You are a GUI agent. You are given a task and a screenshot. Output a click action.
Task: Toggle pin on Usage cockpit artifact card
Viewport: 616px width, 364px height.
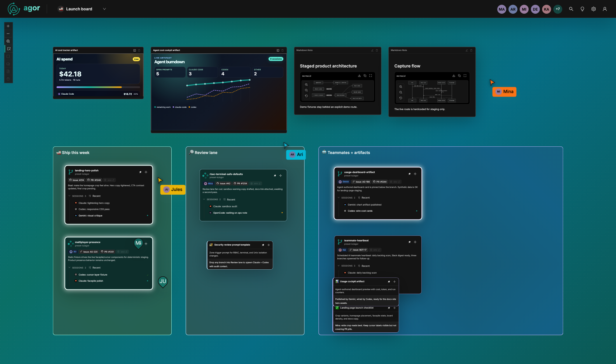(x=389, y=282)
